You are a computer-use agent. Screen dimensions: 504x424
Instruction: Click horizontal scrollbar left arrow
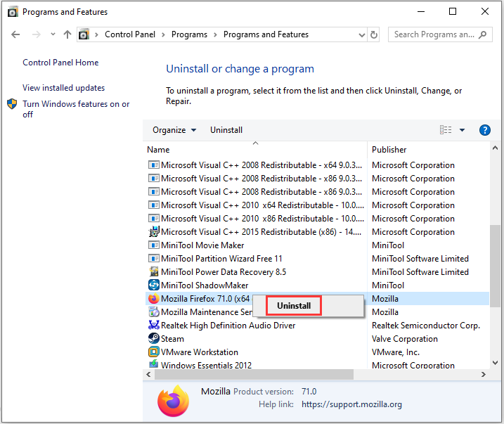pos(148,375)
